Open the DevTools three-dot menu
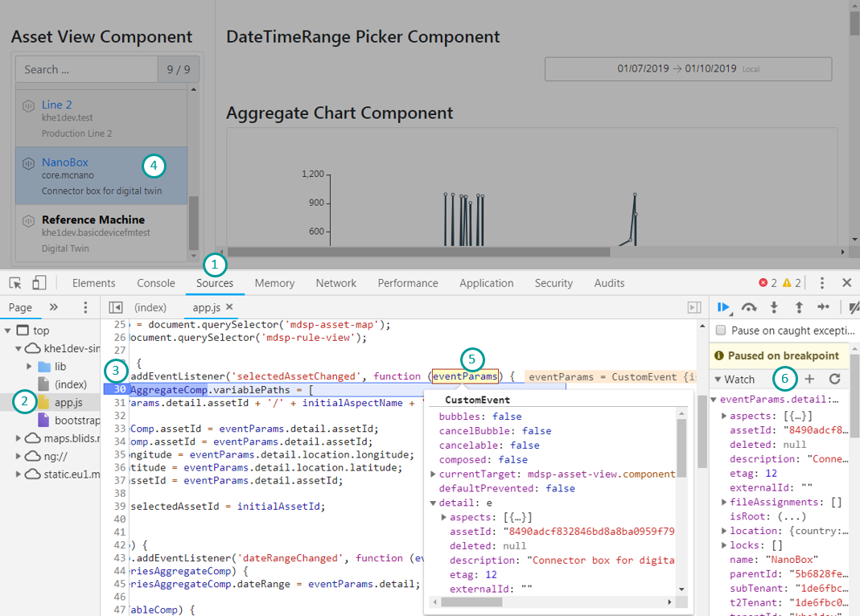The image size is (860, 616). coord(821,283)
